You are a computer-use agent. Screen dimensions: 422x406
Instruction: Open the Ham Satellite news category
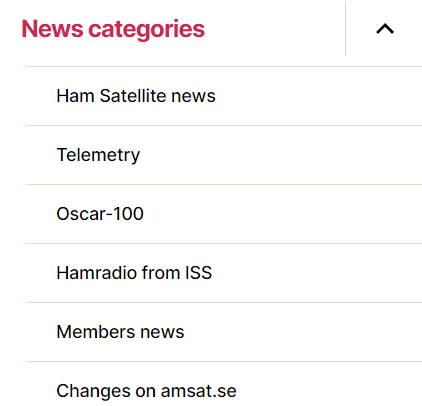point(136,96)
